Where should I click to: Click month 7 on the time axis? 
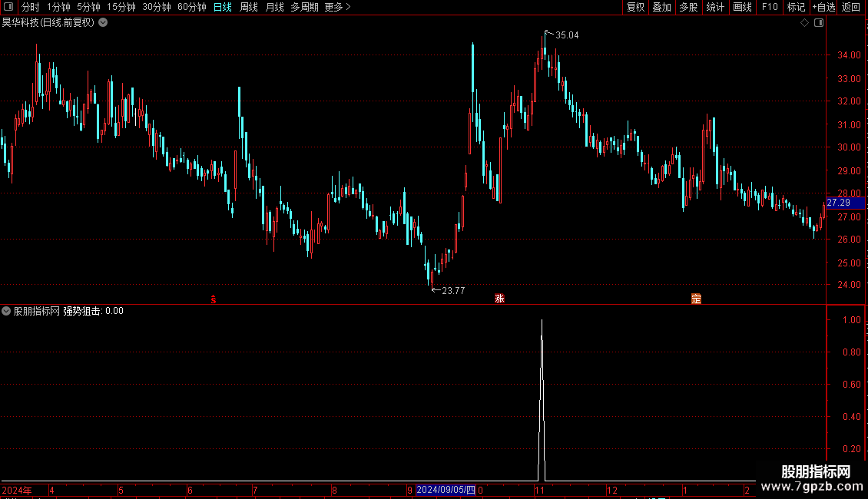pyautogui.click(x=255, y=491)
